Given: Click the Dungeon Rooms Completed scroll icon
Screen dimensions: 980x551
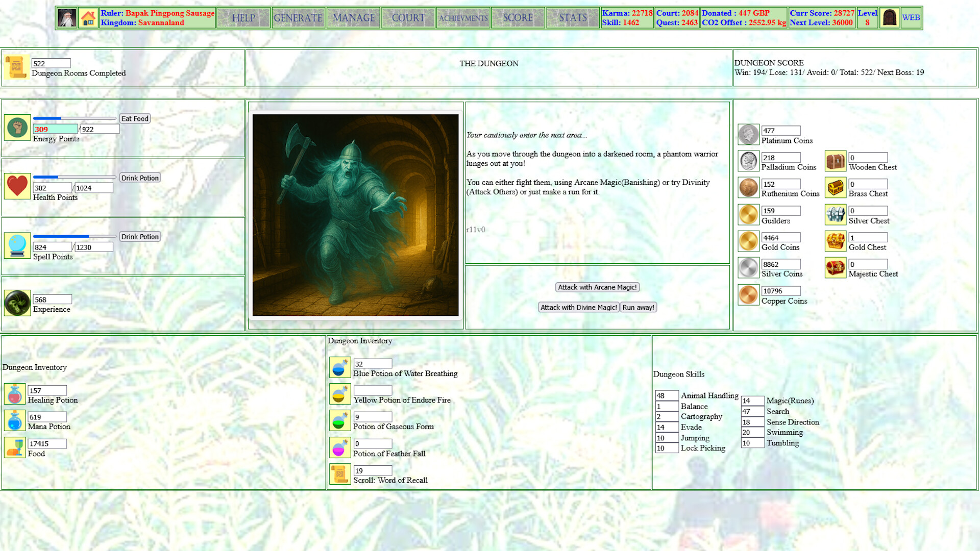Looking at the screenshot, I should pyautogui.click(x=16, y=67).
